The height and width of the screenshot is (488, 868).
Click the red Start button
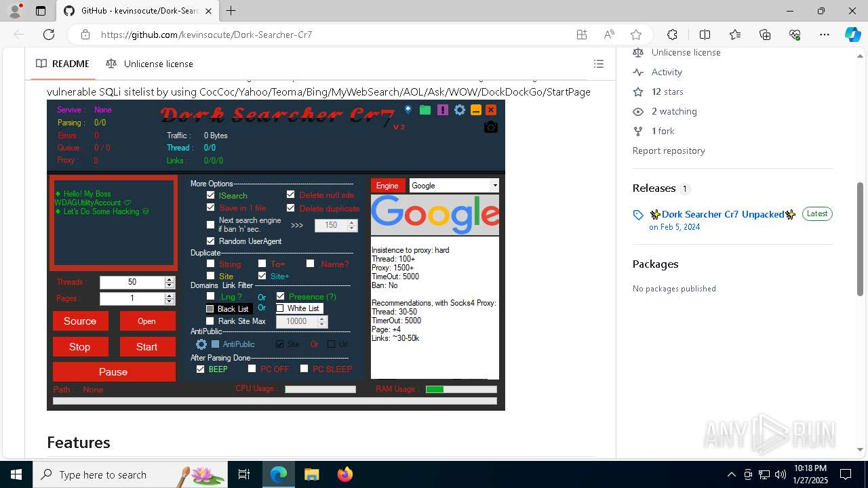[x=147, y=346]
